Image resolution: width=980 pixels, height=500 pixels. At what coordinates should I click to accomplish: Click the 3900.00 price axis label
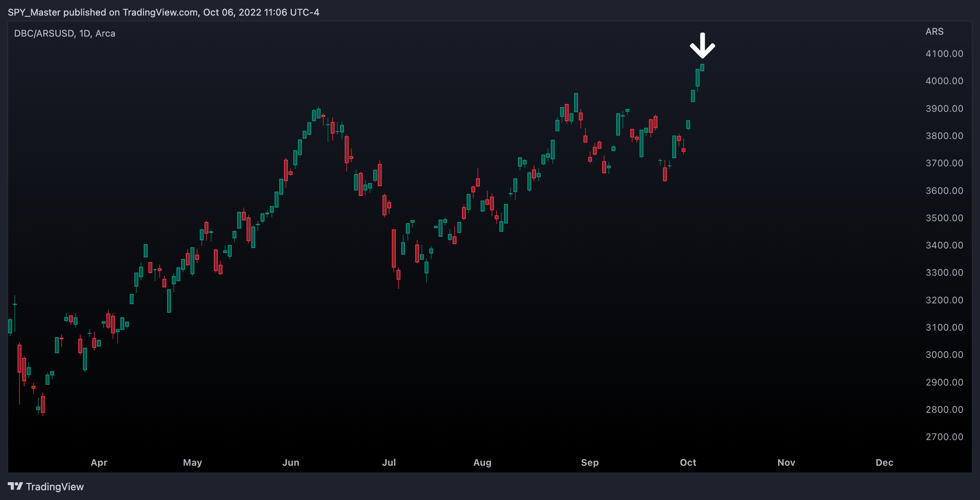(x=944, y=109)
